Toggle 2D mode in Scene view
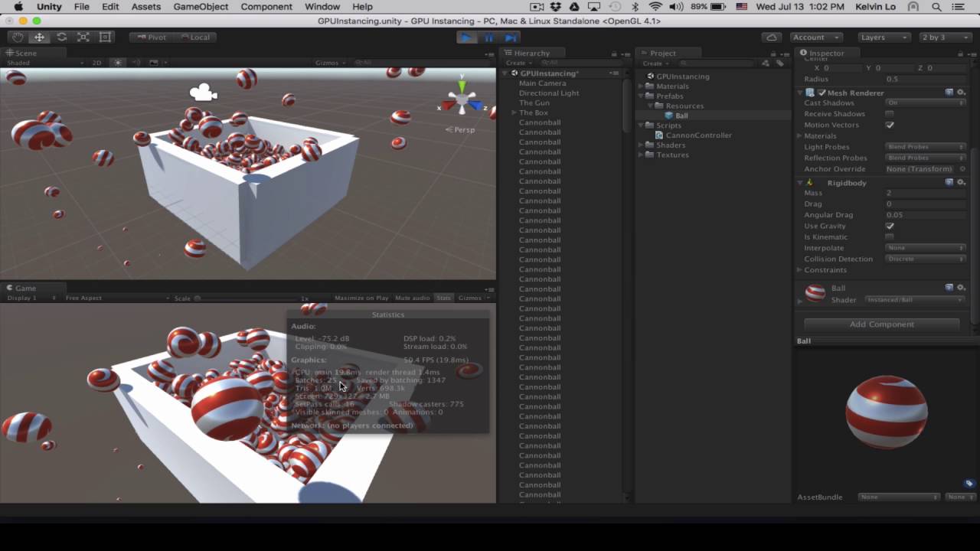980x551 pixels. point(96,63)
